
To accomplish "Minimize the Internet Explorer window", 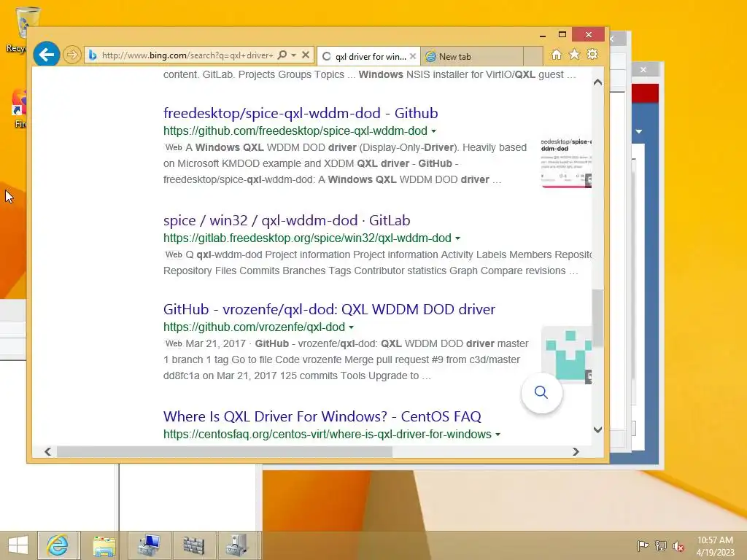I will [543, 35].
